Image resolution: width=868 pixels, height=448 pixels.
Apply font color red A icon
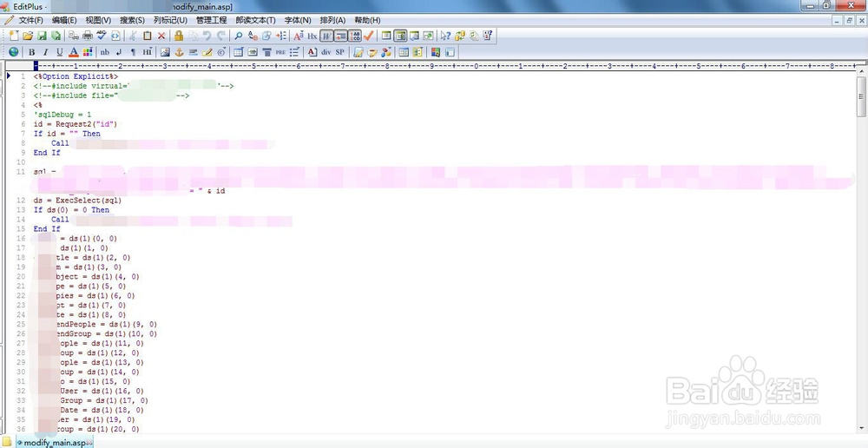(x=74, y=52)
